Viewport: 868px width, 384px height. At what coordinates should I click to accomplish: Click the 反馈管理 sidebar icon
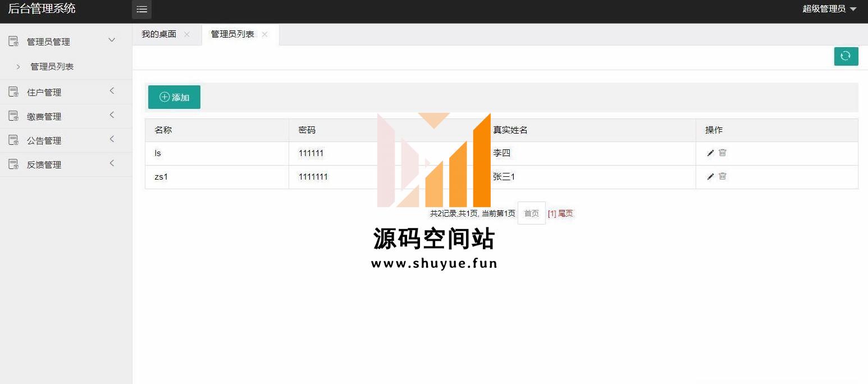click(x=13, y=164)
